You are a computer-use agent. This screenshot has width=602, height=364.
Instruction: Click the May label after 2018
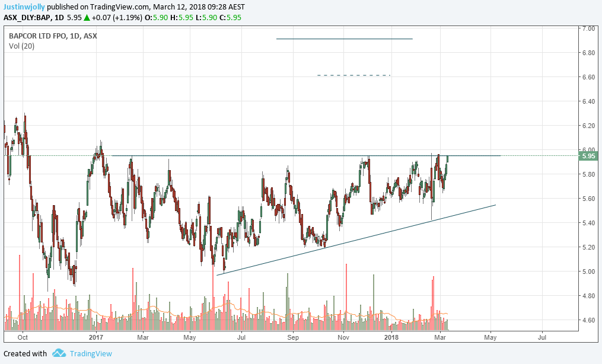490,337
